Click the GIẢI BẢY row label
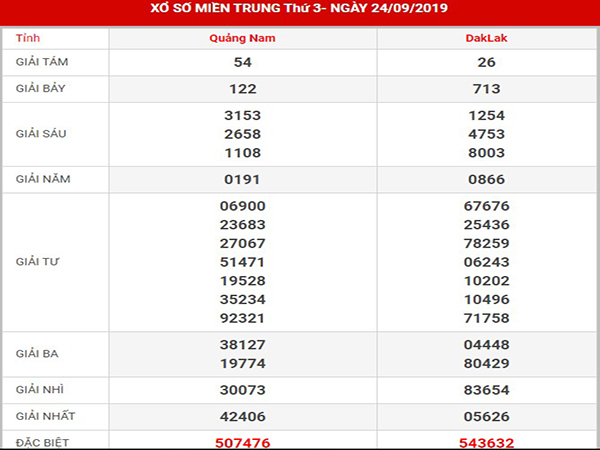This screenshot has height=450, width=600. (x=42, y=88)
